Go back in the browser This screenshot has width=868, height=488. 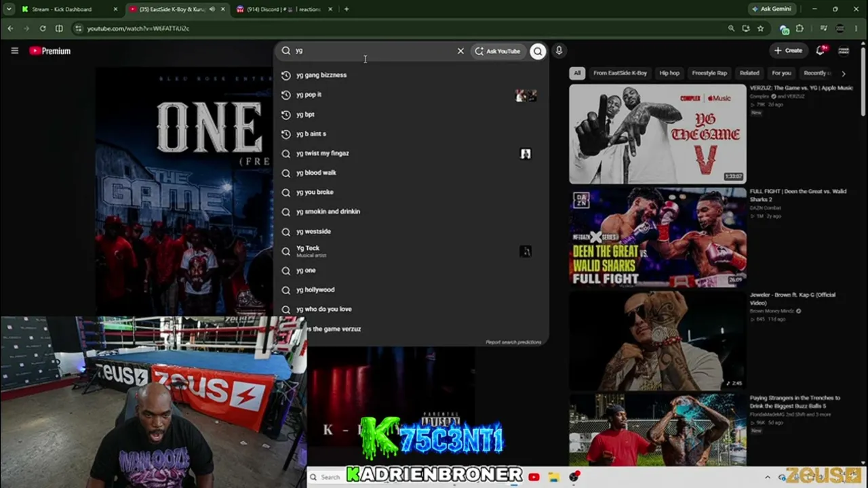point(10,28)
